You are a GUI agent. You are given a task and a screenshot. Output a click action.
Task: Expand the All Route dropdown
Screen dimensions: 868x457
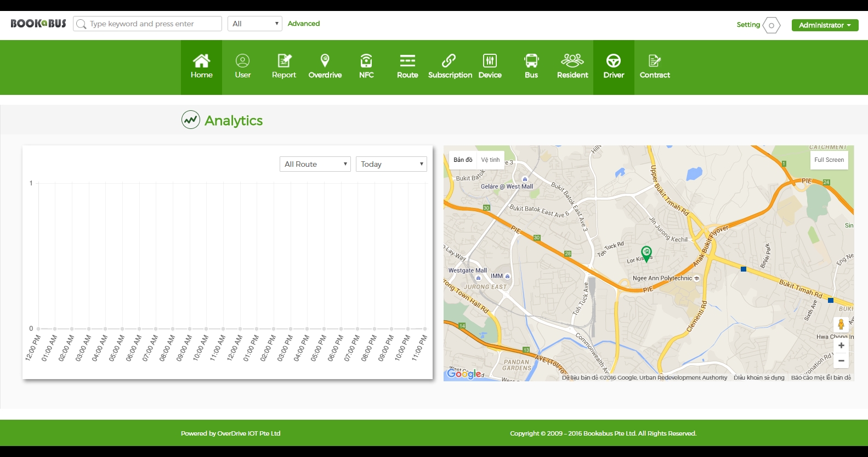click(315, 164)
